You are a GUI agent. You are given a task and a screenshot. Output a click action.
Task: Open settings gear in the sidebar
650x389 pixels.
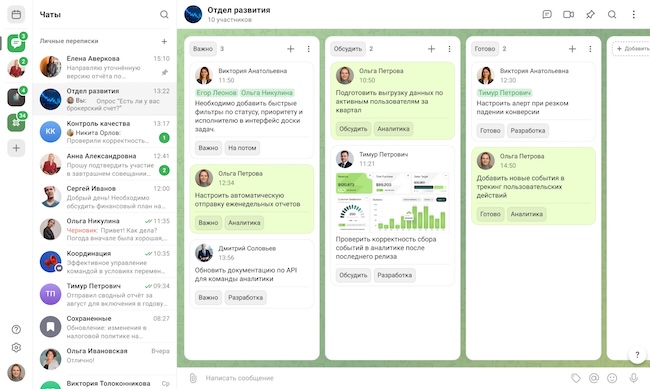[16, 348]
